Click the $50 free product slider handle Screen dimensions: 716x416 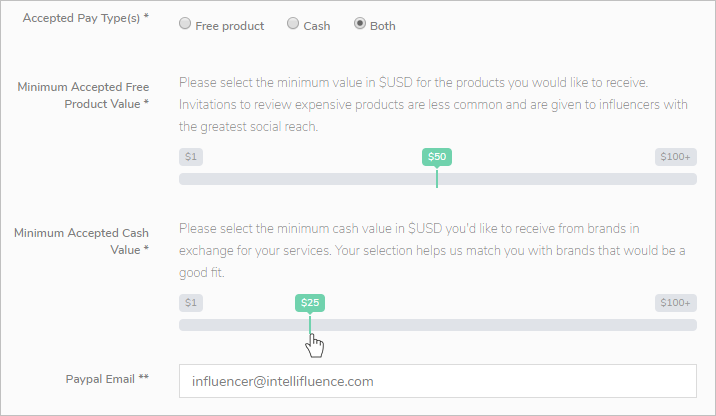pos(437,157)
